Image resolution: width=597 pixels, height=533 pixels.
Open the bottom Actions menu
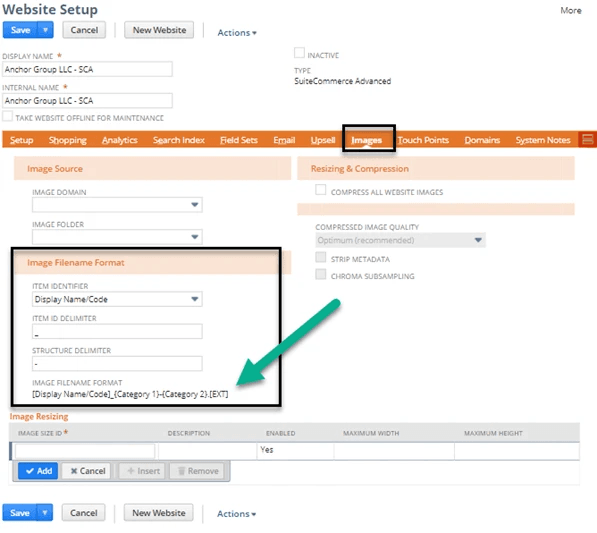tap(236, 514)
